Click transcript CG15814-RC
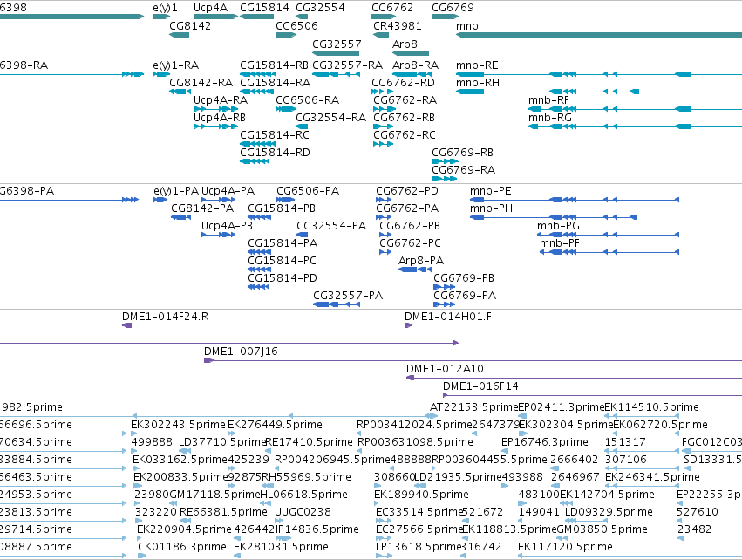Viewport: 742px width, 560px height. 275,135
